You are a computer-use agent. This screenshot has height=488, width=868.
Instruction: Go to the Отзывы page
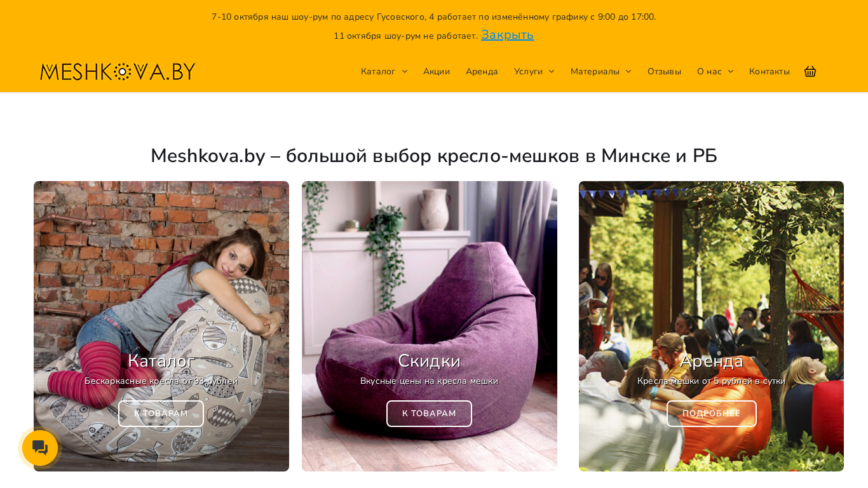pyautogui.click(x=664, y=71)
